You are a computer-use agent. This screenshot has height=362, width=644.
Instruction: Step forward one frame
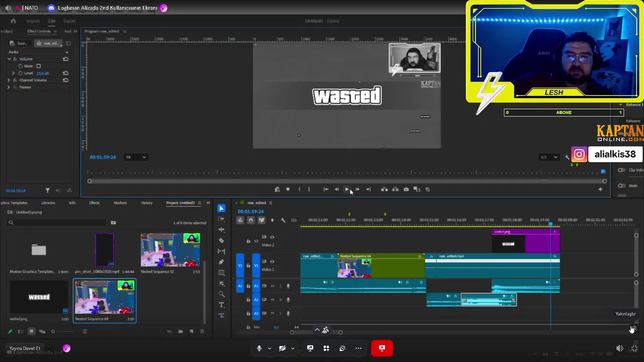coord(357,190)
